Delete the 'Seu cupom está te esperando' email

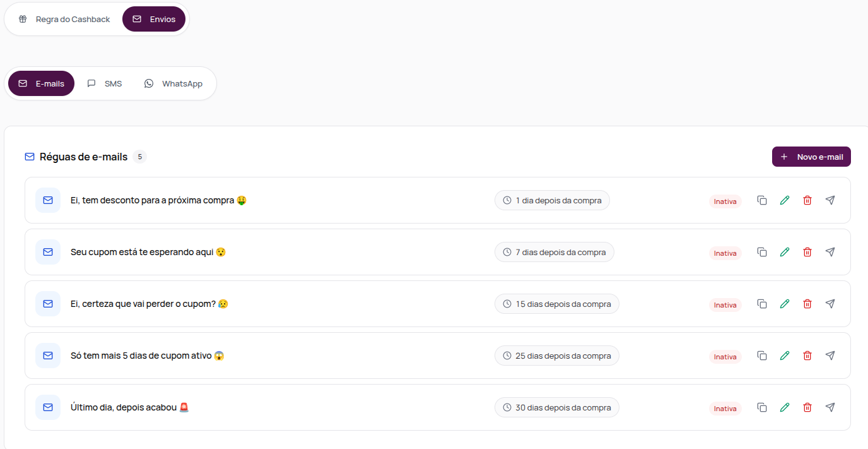click(x=807, y=252)
